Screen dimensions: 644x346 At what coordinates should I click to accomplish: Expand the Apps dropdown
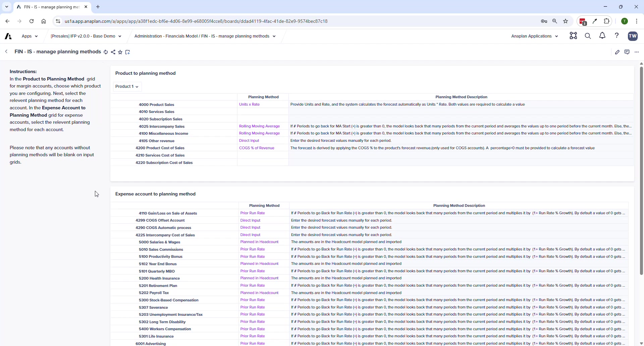[x=29, y=36]
